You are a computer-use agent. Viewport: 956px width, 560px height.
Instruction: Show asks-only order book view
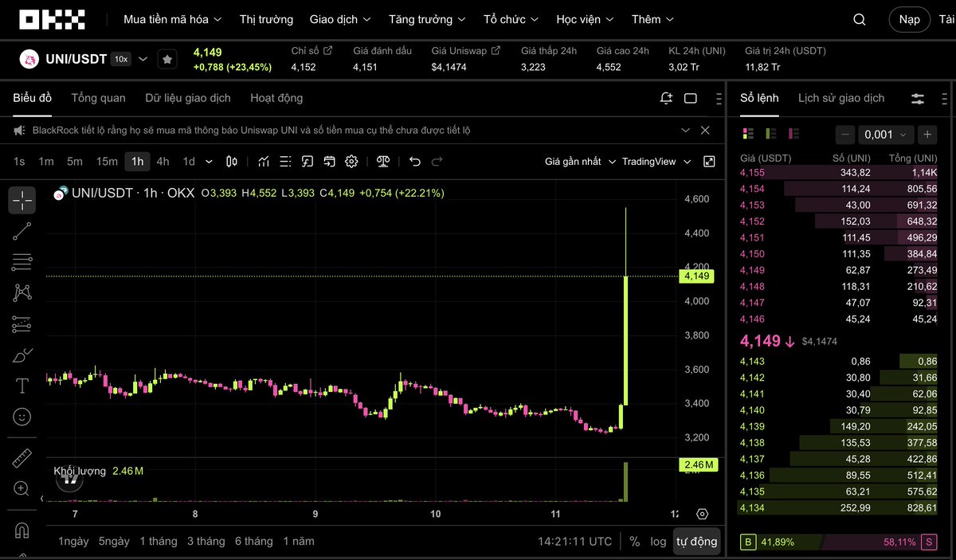tap(793, 134)
